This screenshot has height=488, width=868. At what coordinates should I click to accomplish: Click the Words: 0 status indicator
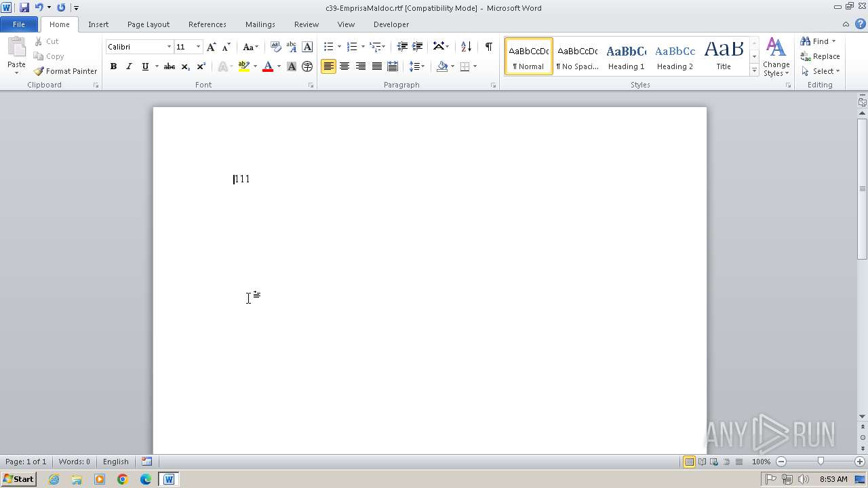(x=75, y=462)
